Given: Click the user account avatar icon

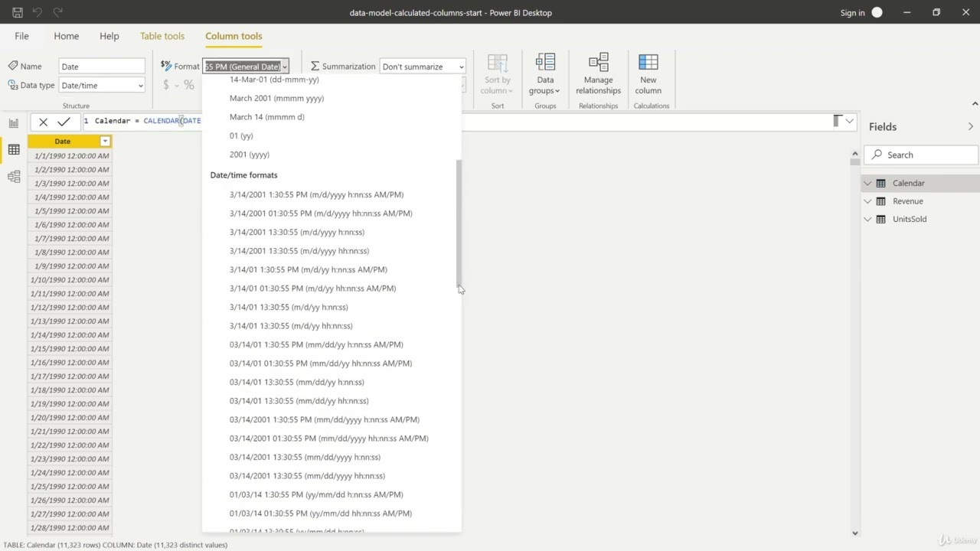Looking at the screenshot, I should pos(877,12).
